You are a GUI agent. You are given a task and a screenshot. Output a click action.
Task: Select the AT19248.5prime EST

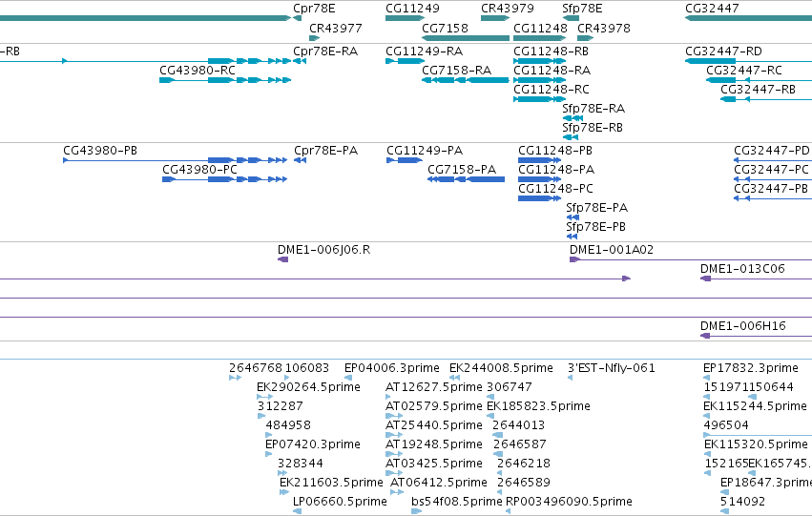[394, 454]
